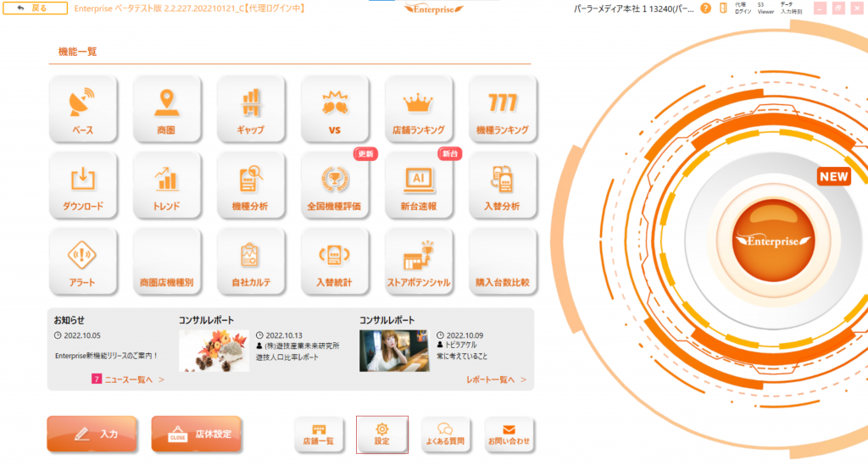Open the 商圏店機種別 tile
Screen dimensions: 868x465
[x=167, y=262]
